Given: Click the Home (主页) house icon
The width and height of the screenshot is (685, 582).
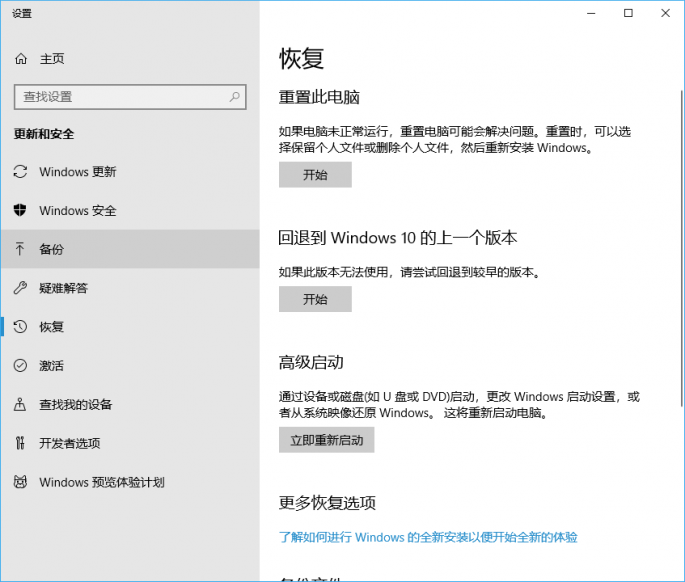Looking at the screenshot, I should click(x=21, y=59).
